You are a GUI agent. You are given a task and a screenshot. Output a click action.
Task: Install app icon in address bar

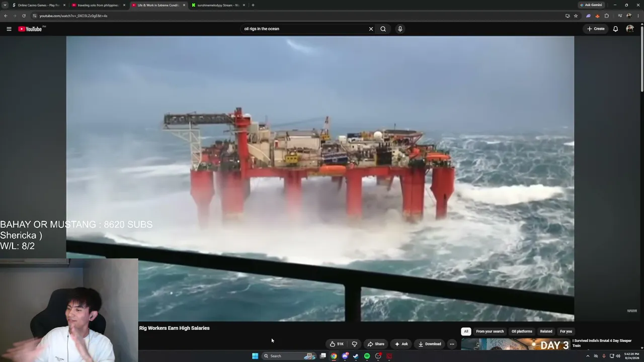pos(568,16)
